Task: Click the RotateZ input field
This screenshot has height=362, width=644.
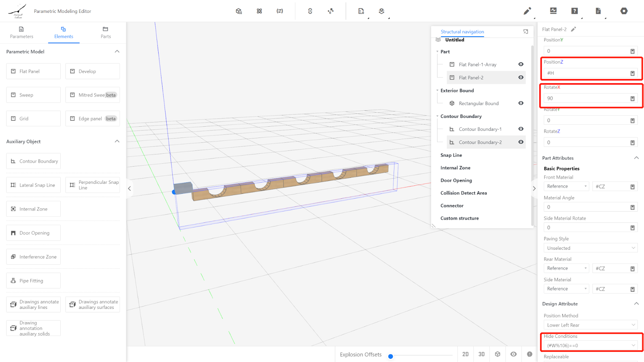Action: (586, 142)
